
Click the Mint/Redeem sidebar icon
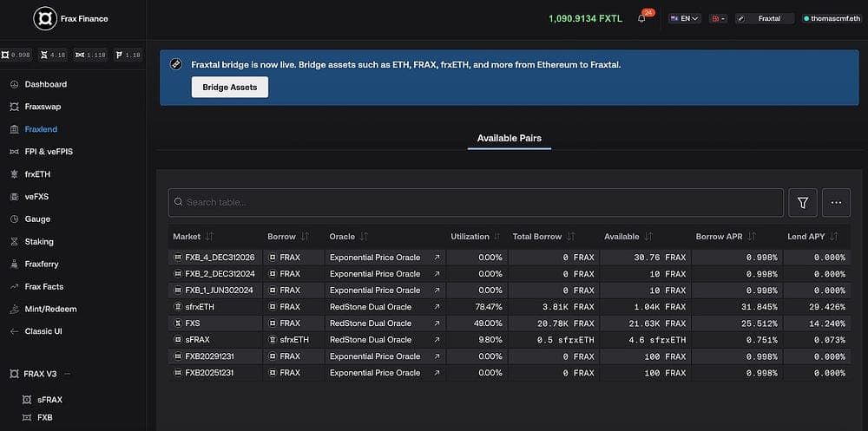pyautogui.click(x=15, y=310)
